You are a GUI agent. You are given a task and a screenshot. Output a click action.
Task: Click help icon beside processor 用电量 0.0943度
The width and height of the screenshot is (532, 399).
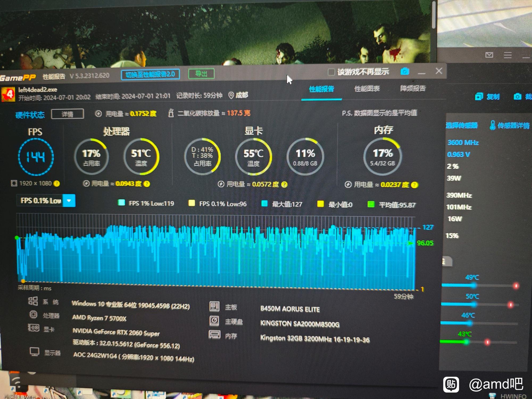point(147,184)
